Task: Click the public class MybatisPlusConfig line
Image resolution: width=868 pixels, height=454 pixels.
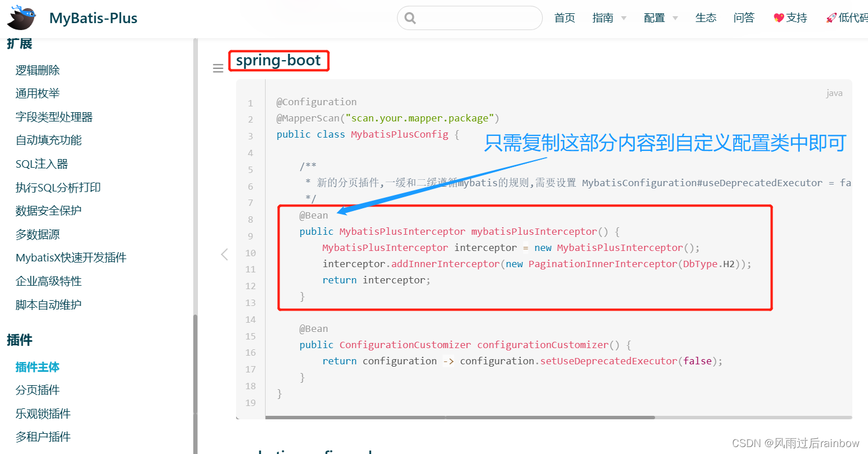Action: tap(368, 134)
